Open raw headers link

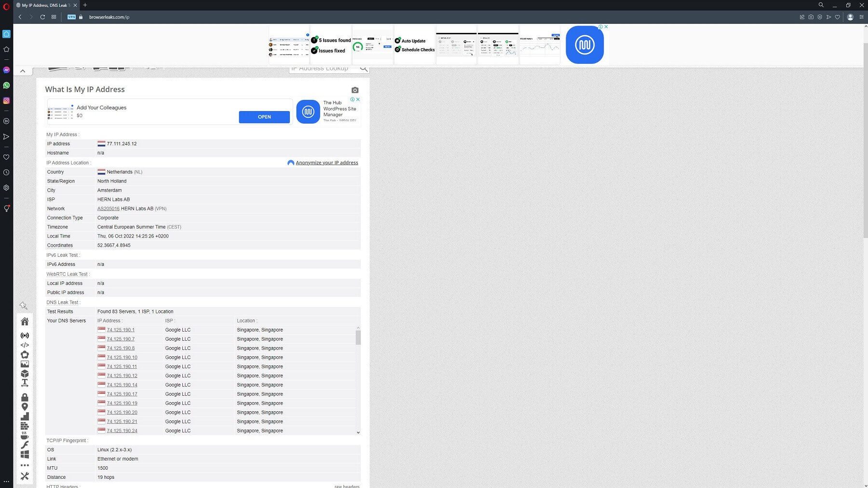coord(347,486)
